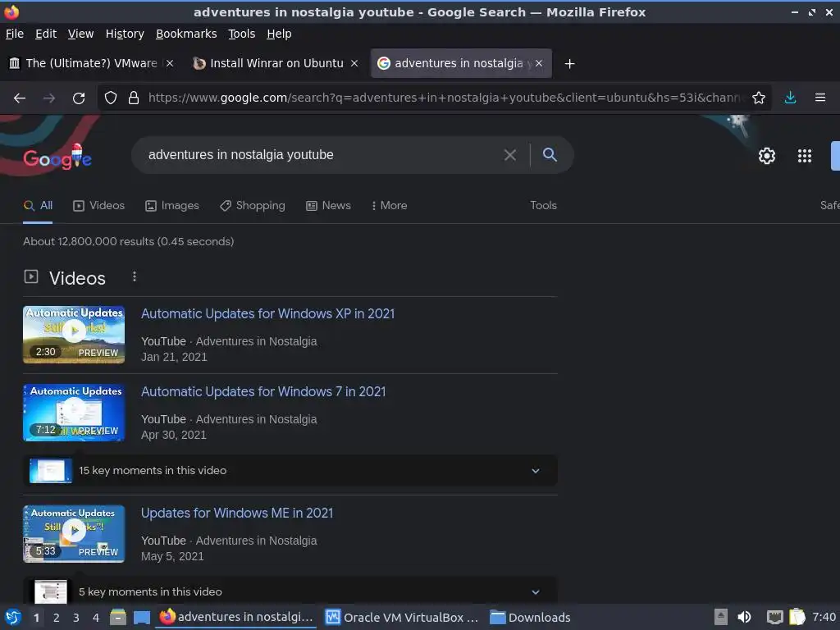Image resolution: width=840 pixels, height=630 pixels.
Task: Open Google quick settings gear
Action: point(767,156)
